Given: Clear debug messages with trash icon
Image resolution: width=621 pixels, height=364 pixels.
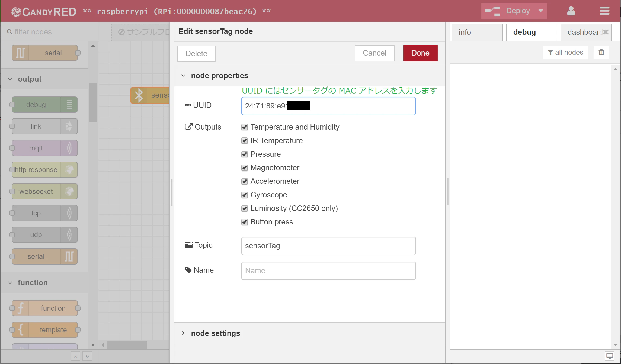Looking at the screenshot, I should pyautogui.click(x=601, y=52).
